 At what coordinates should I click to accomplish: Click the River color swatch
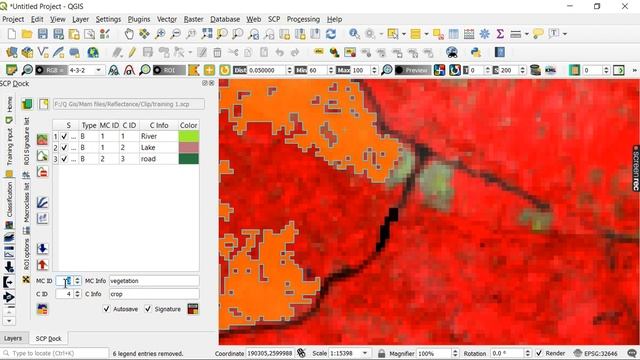189,136
